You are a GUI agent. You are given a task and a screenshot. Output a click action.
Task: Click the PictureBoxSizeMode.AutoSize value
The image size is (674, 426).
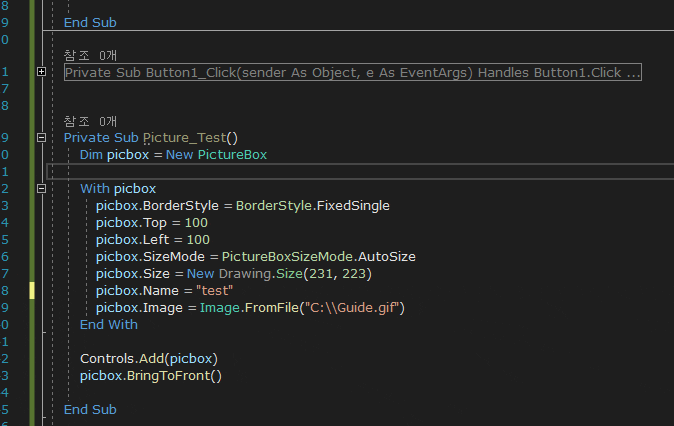coord(319,257)
